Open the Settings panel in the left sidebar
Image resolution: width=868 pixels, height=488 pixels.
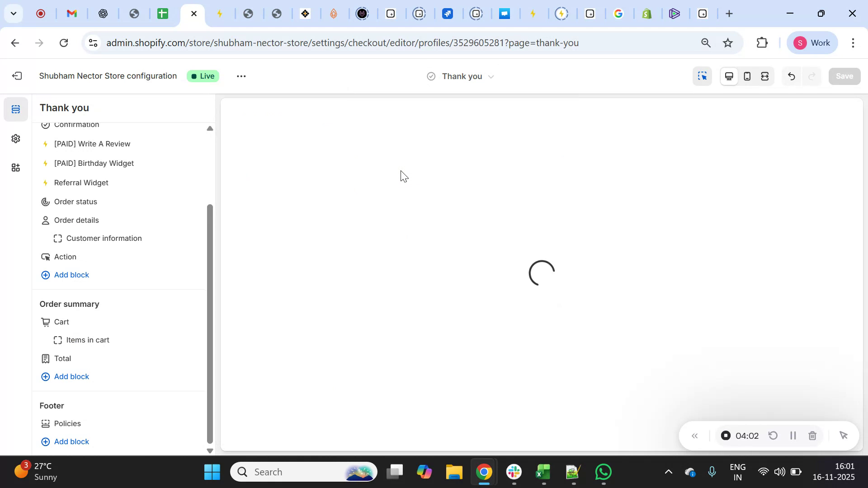coord(16,139)
